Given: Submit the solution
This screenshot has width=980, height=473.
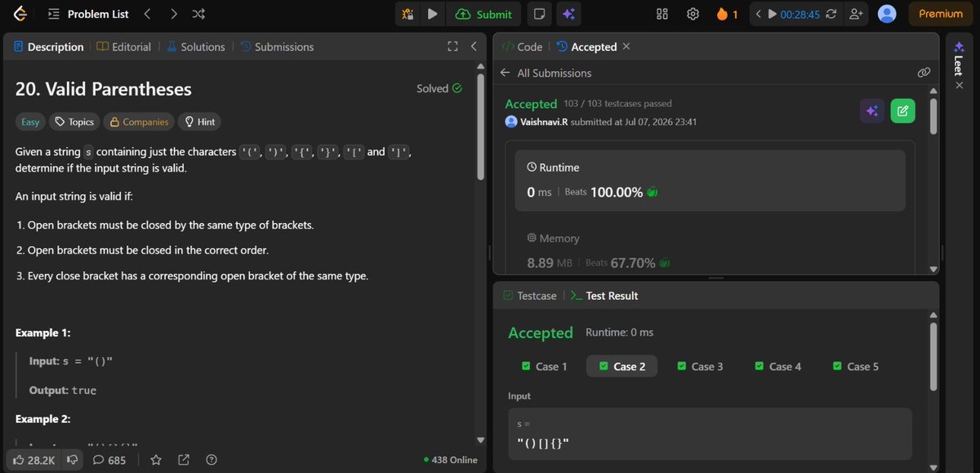Looking at the screenshot, I should [484, 14].
